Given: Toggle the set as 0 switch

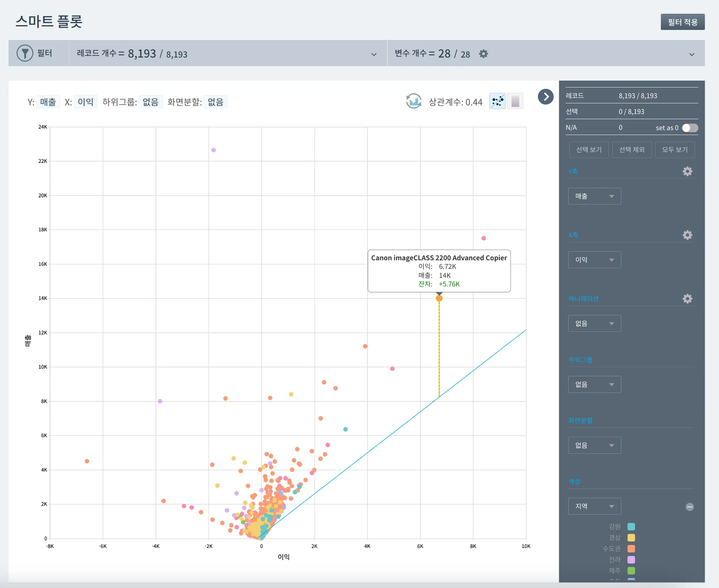Looking at the screenshot, I should click(x=690, y=128).
